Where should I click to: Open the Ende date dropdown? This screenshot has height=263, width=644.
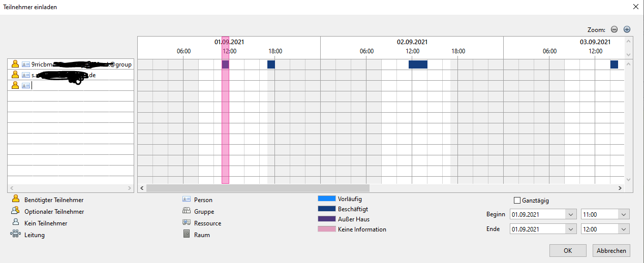click(572, 229)
